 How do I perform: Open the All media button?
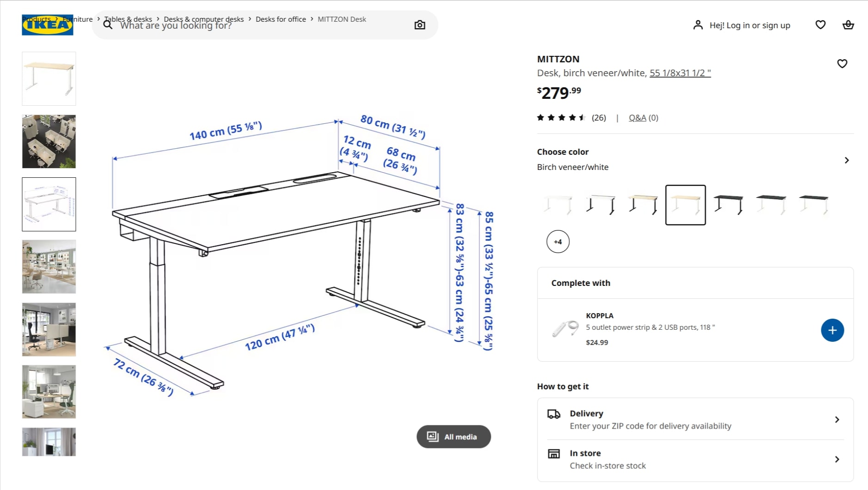[x=453, y=437]
